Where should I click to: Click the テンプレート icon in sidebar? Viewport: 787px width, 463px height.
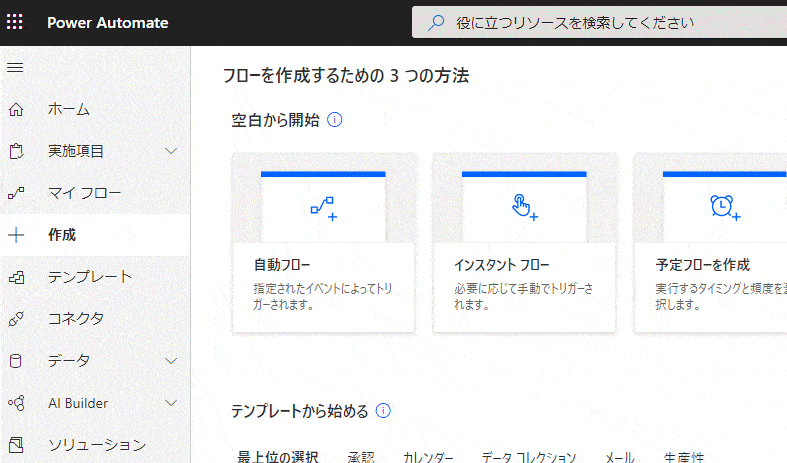(x=15, y=277)
